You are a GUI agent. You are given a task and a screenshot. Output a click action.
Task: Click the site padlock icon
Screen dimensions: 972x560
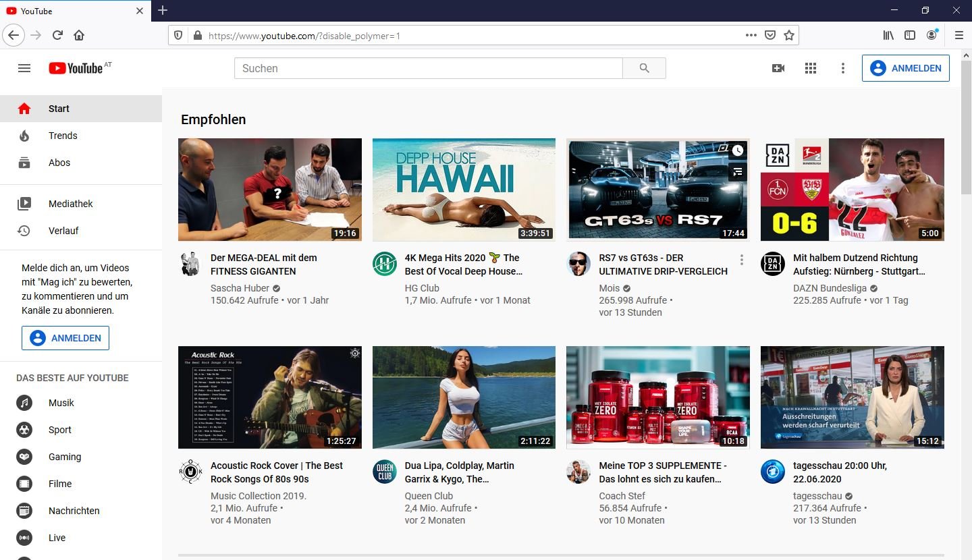tap(197, 35)
